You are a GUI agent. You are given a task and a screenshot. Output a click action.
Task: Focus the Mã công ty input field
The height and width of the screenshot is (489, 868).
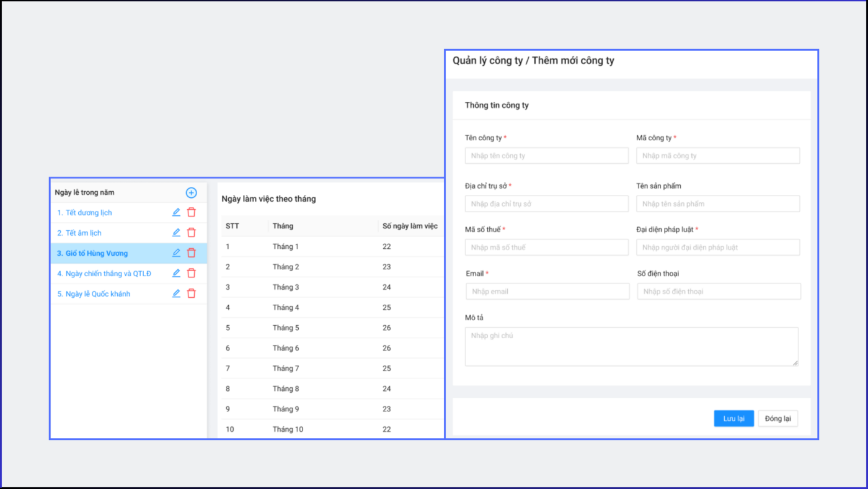(718, 156)
